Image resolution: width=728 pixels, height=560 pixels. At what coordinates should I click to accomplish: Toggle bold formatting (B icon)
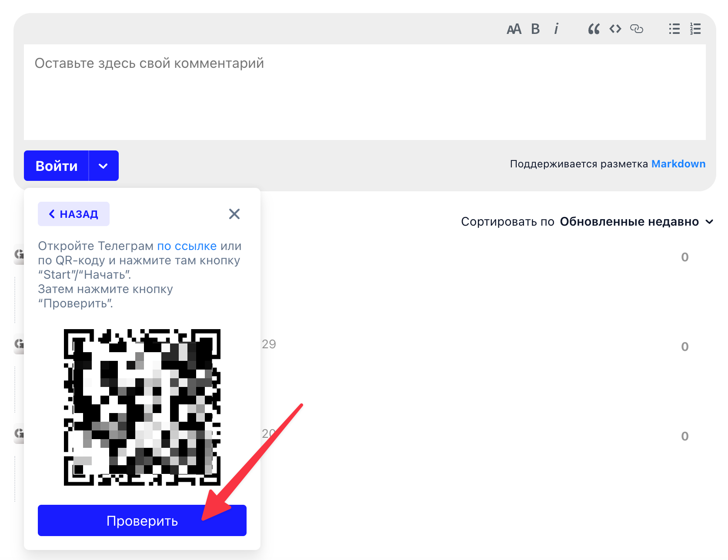pyautogui.click(x=535, y=29)
